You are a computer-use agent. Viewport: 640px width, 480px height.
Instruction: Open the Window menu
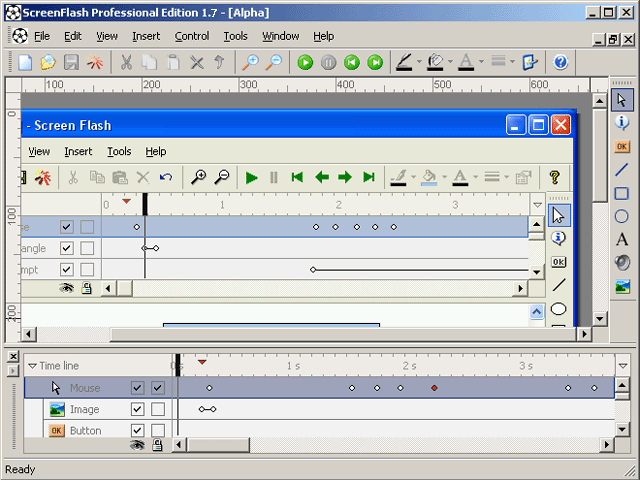click(x=281, y=36)
